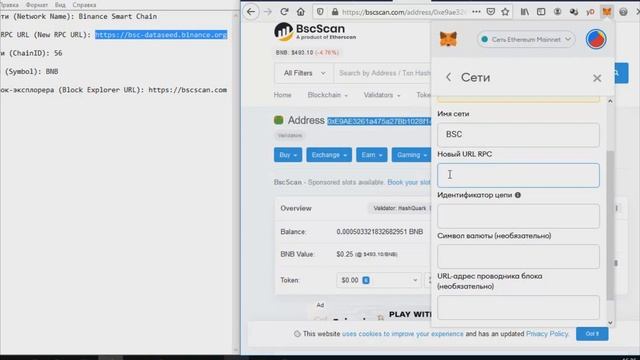Click the highlighted bsc-dataseed URL in Notepad
This screenshot has width=640, height=360.
click(x=161, y=35)
